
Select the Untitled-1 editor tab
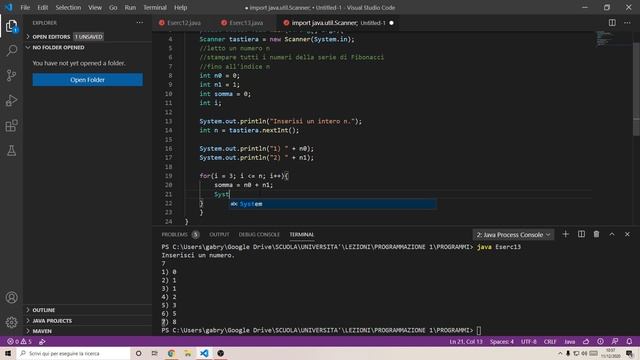pyautogui.click(x=338, y=23)
